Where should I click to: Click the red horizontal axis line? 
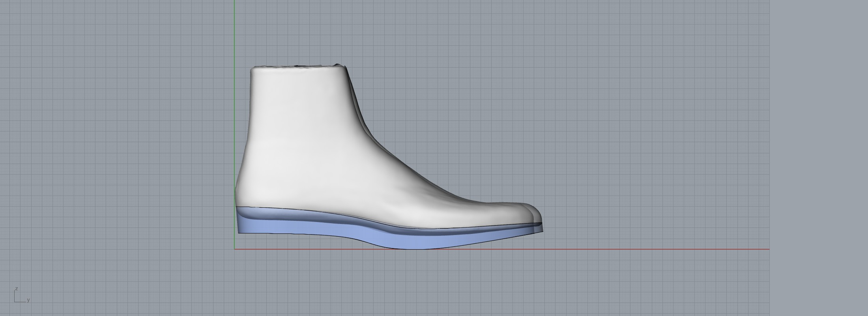(x=631, y=249)
